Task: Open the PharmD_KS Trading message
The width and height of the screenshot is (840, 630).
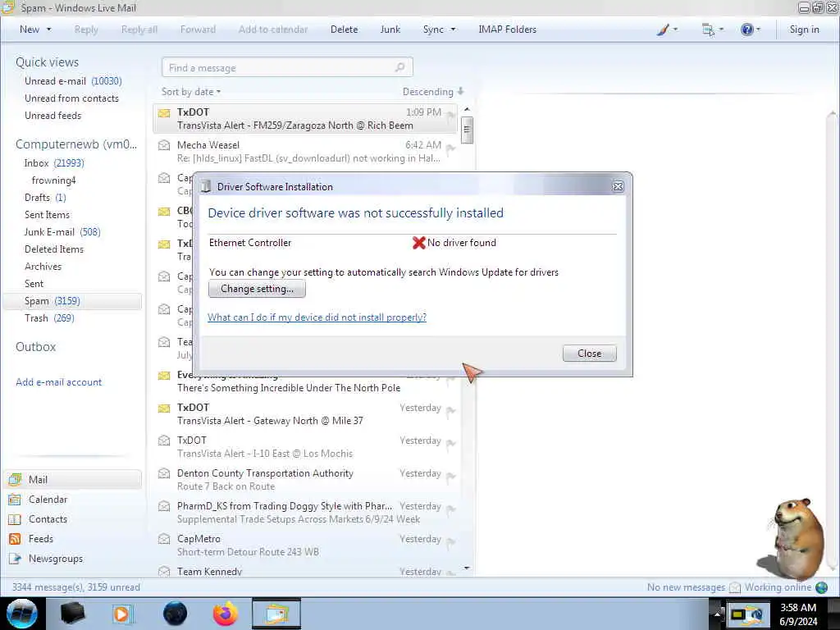Action: 305,512
